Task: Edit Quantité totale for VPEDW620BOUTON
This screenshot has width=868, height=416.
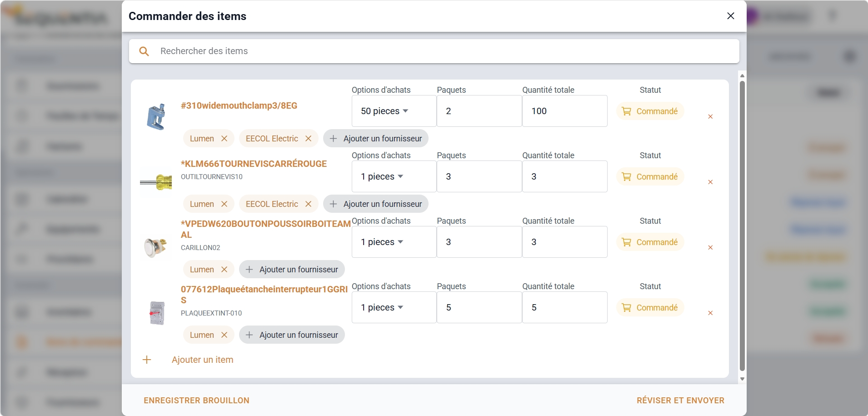Action: pyautogui.click(x=565, y=242)
